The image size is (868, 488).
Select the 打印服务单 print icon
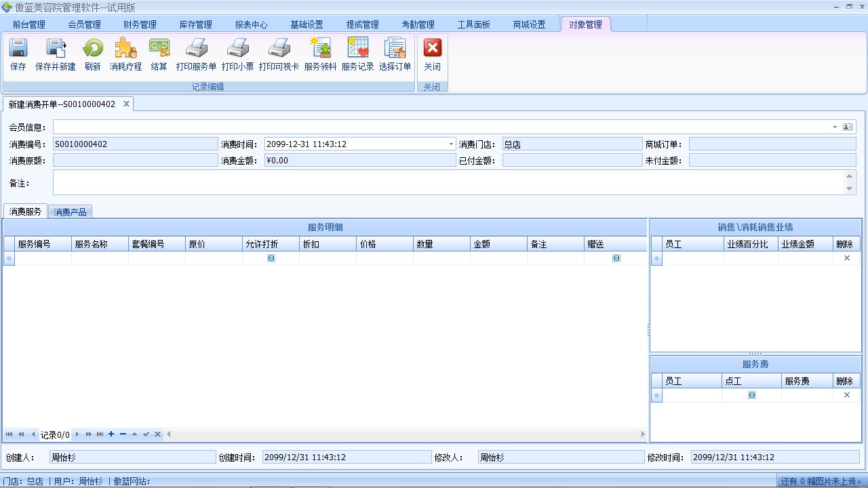[x=196, y=54]
